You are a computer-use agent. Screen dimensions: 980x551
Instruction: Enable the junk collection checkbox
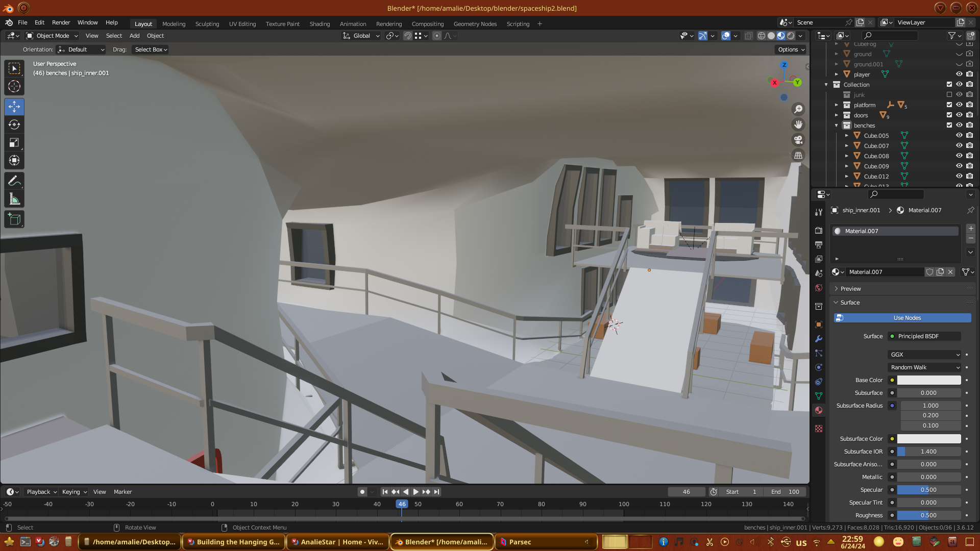(949, 95)
